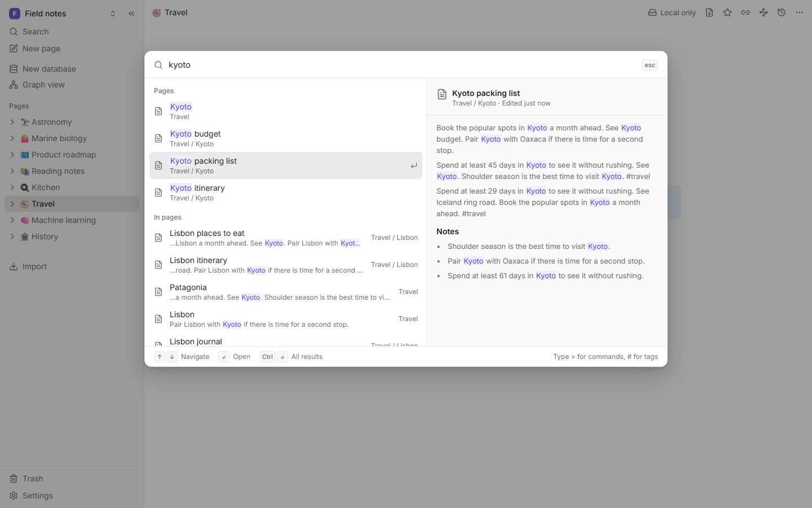Click into the search field containing kyoto

(400, 65)
